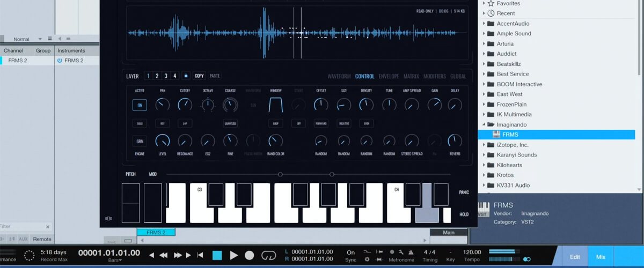Open the Mix view button
Screen dimensions: 644x268
(x=601, y=257)
